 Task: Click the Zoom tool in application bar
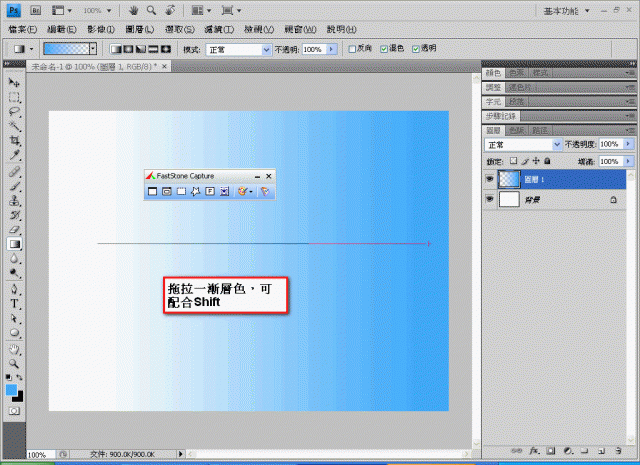151,11
